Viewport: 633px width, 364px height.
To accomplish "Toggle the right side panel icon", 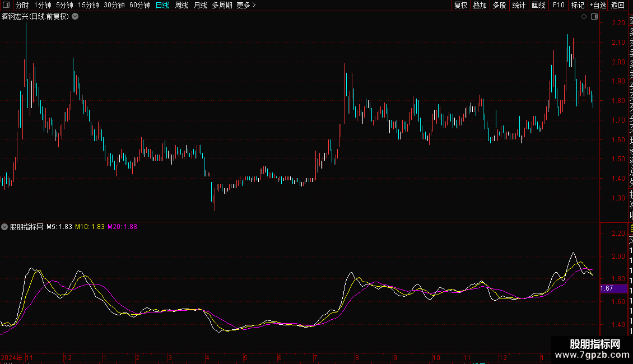I will click(594, 17).
